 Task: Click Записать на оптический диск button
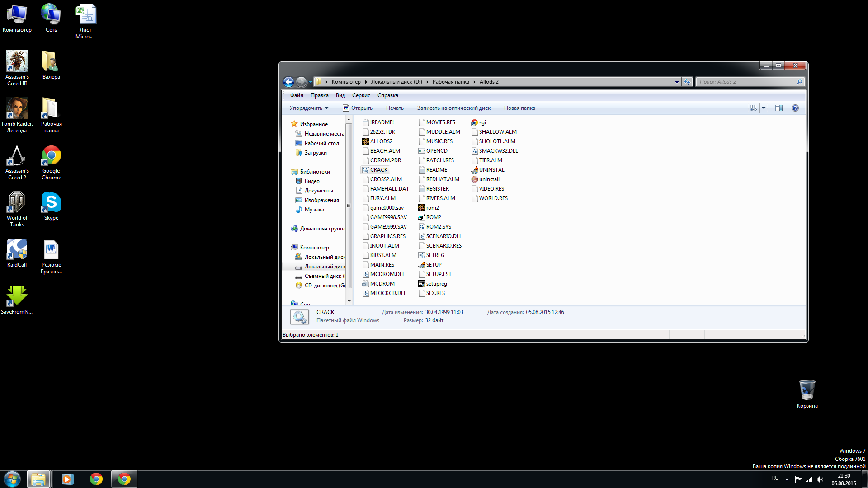point(453,108)
